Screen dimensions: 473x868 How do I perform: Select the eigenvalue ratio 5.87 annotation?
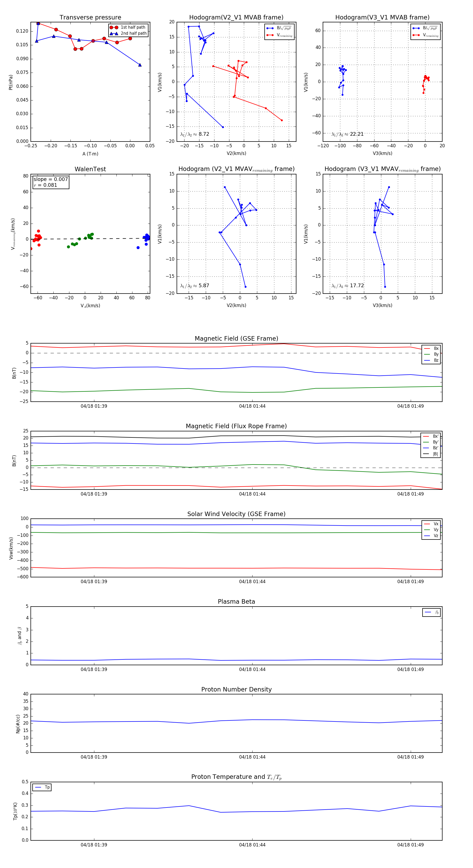point(194,286)
